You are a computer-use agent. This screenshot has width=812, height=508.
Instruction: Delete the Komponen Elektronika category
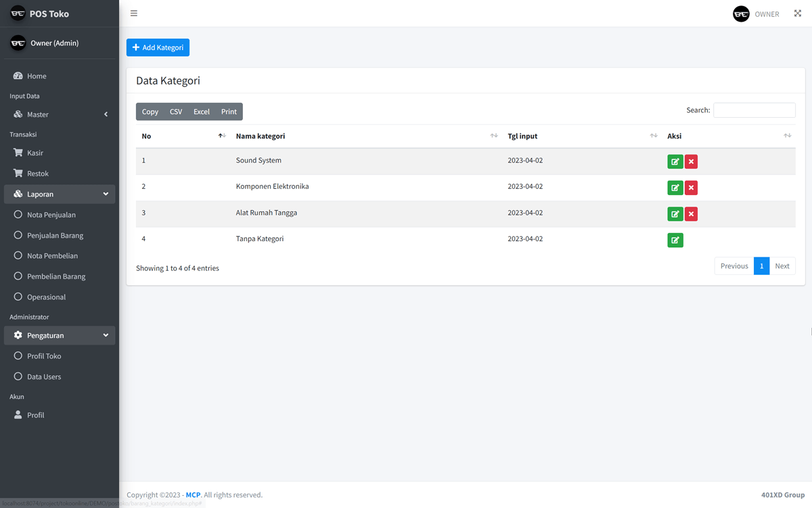[x=691, y=188]
